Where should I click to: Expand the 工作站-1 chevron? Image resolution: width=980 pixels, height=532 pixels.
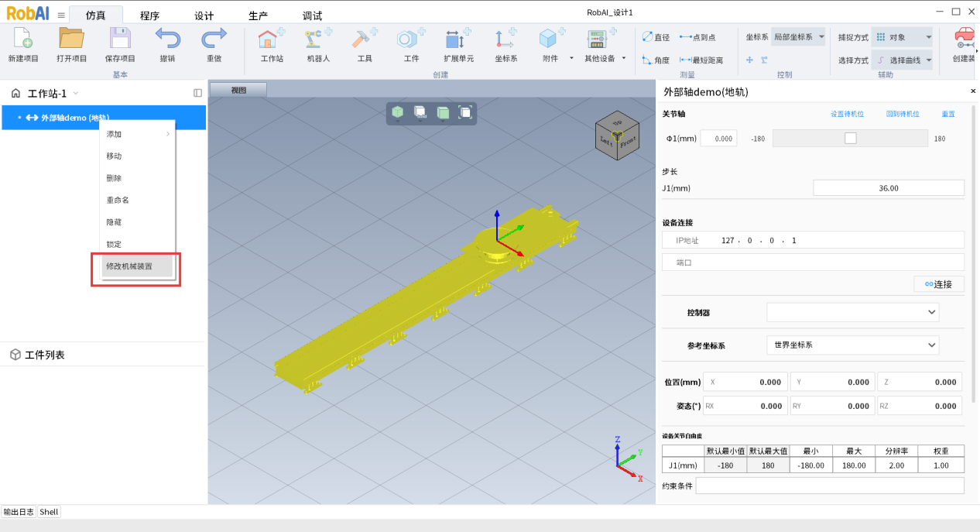coord(76,94)
